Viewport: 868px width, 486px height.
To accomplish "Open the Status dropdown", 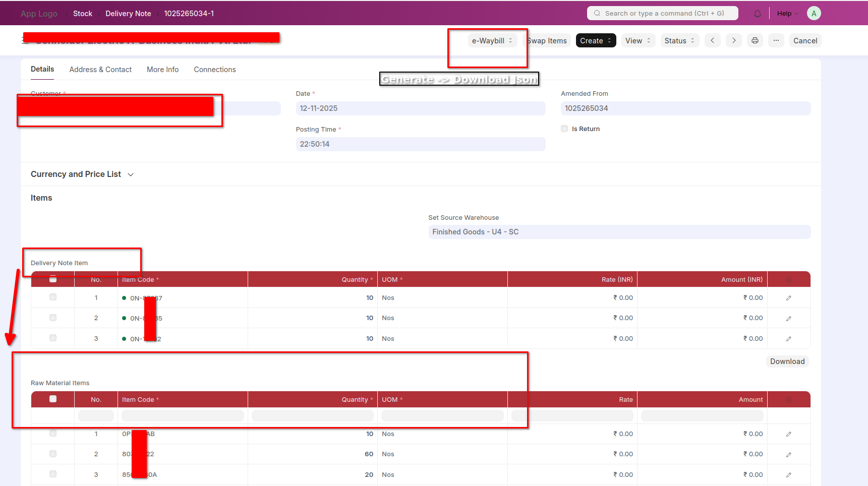I will pyautogui.click(x=679, y=41).
